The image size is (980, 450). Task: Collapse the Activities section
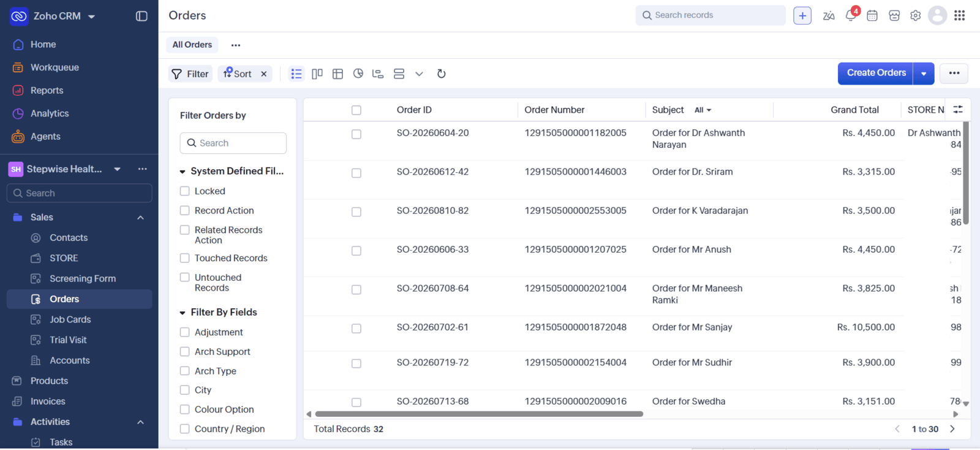click(x=140, y=422)
